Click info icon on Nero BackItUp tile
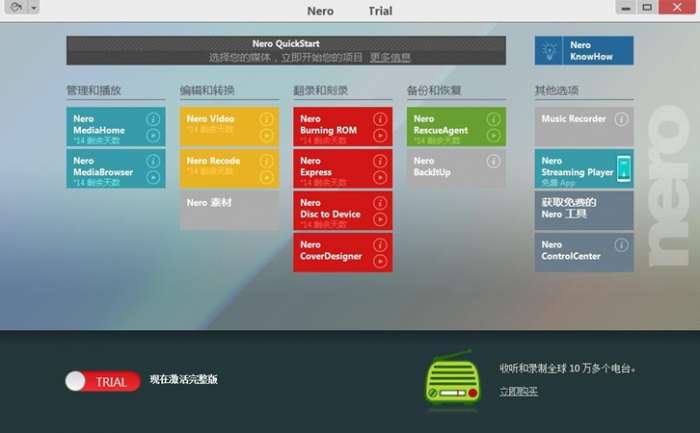Viewport: 700px width, 433px height. click(493, 161)
